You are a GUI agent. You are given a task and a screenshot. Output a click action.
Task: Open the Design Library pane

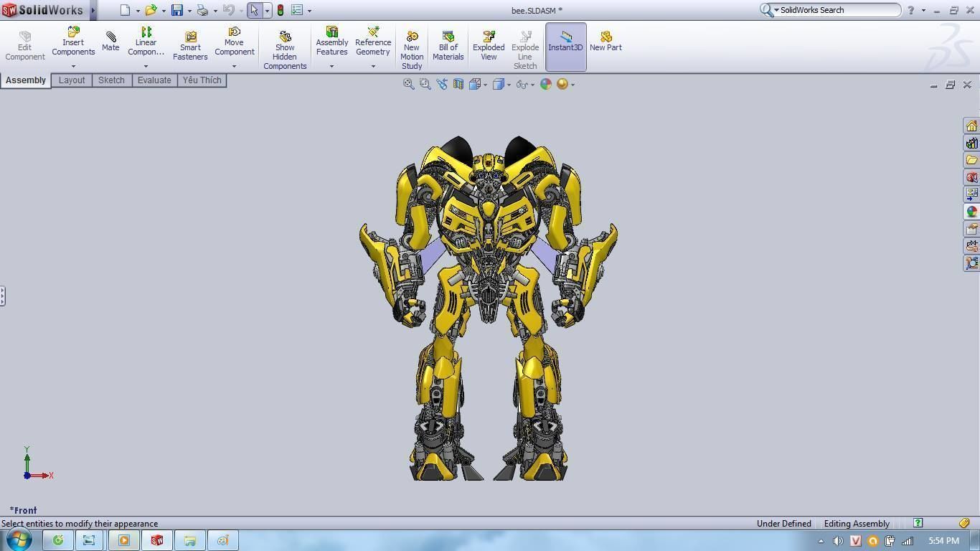tap(971, 143)
